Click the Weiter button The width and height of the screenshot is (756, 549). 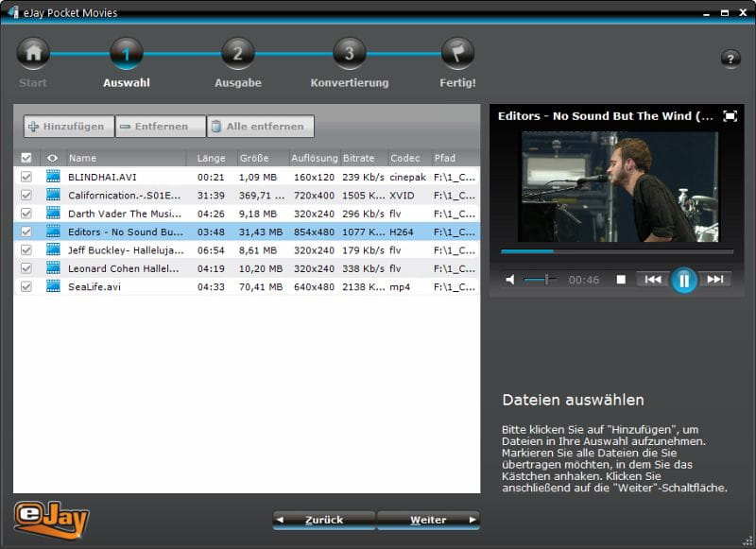click(x=428, y=519)
